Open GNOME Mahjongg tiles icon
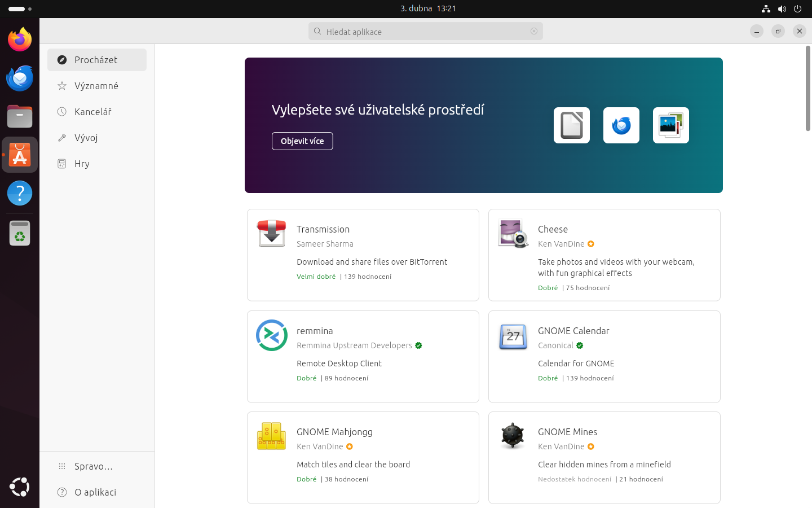Viewport: 812px width, 508px height. pyautogui.click(x=271, y=436)
